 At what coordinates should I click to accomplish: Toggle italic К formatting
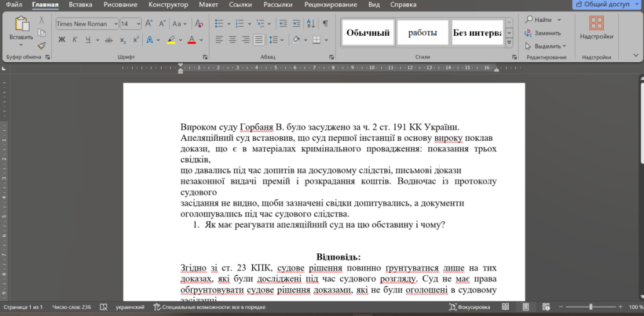(x=75, y=40)
